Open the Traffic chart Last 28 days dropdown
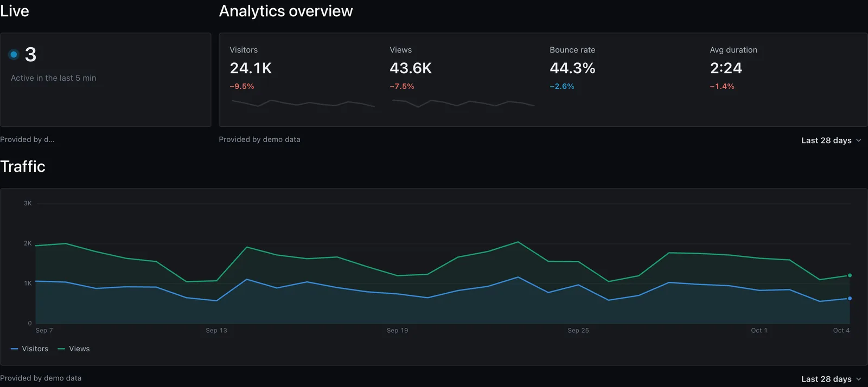The width and height of the screenshot is (868, 387). click(831, 379)
